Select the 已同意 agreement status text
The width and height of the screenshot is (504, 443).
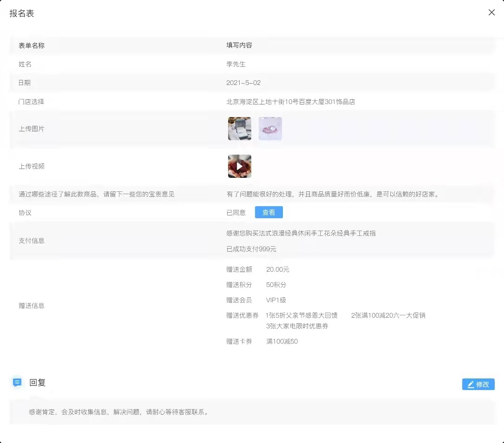click(x=235, y=212)
